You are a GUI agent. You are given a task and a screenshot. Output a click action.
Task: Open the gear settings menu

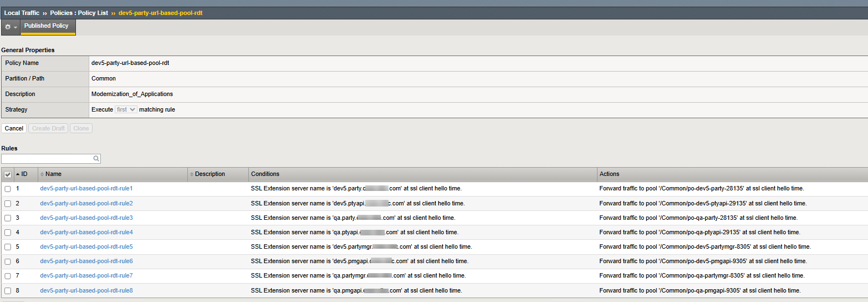point(8,27)
